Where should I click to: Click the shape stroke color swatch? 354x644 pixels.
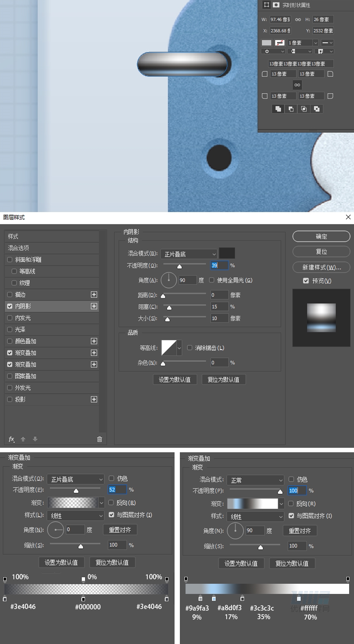pyautogui.click(x=280, y=43)
